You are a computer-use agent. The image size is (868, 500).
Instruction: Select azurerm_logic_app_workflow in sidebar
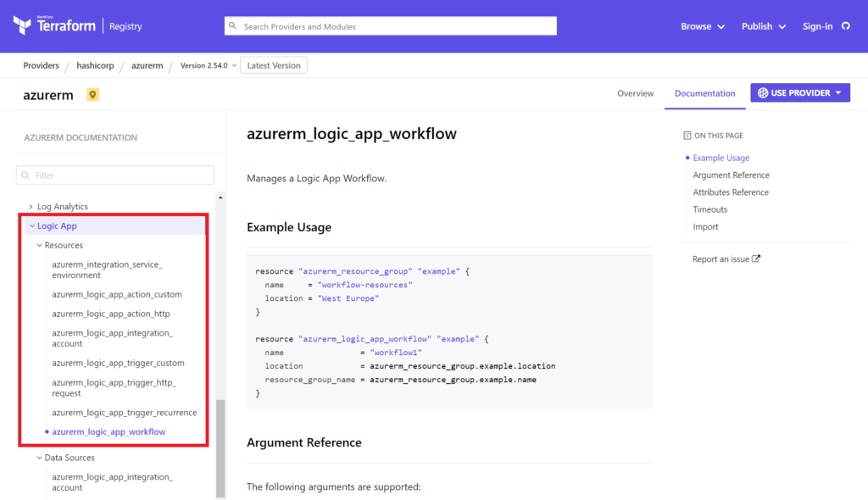point(108,432)
